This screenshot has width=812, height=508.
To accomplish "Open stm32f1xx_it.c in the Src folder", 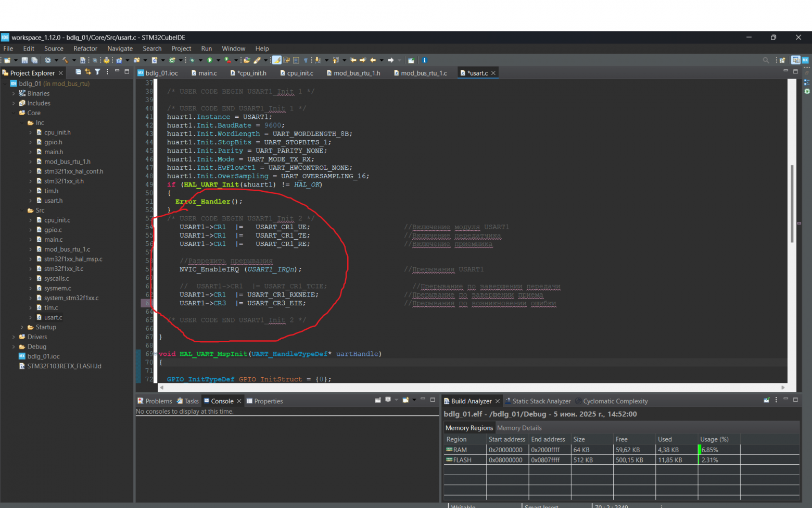I will (64, 269).
